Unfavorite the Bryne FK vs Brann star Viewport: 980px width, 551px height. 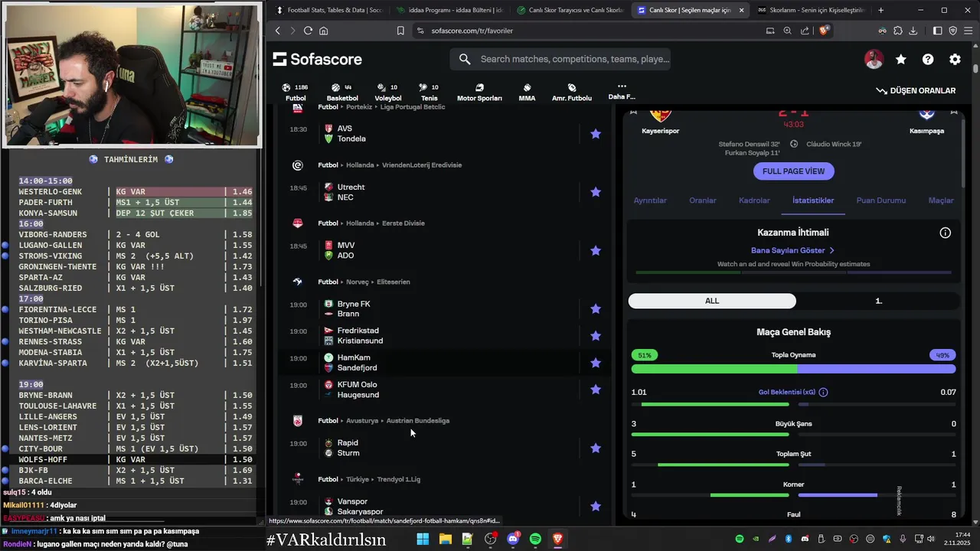coord(596,309)
